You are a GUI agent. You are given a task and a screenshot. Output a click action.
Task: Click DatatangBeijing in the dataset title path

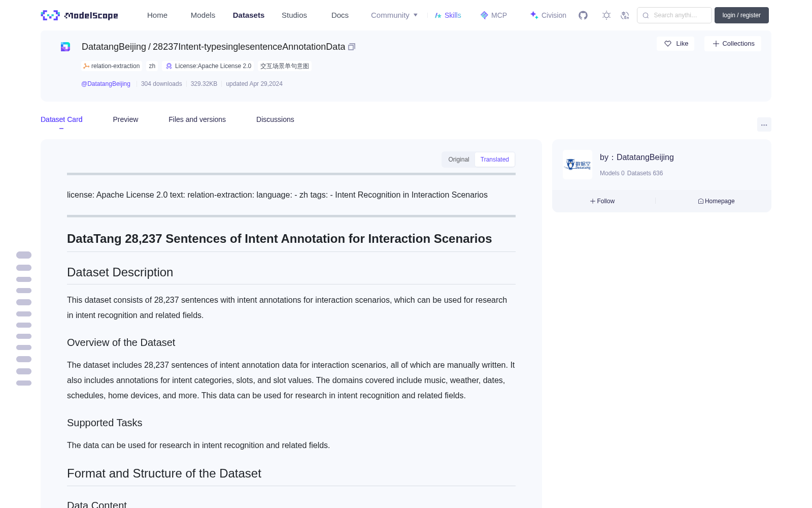click(114, 47)
